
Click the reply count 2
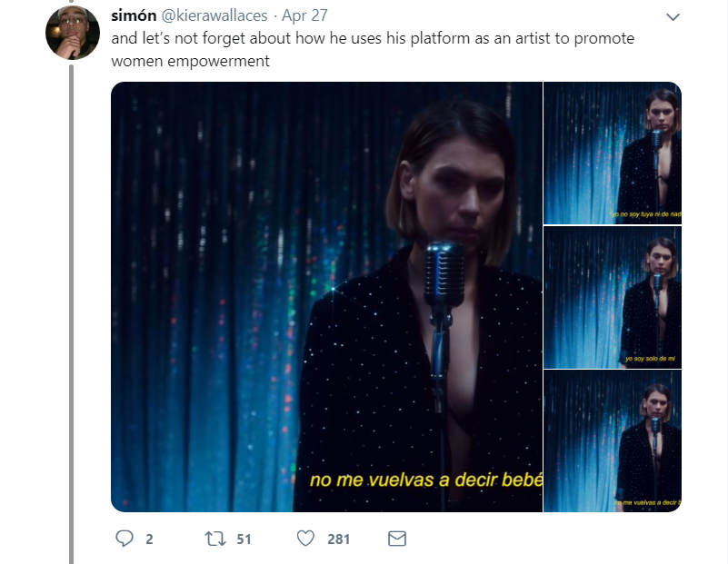(149, 539)
